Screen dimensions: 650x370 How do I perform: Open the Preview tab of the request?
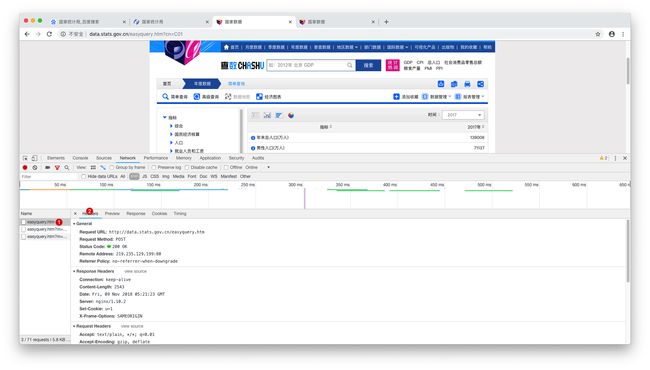click(x=112, y=214)
